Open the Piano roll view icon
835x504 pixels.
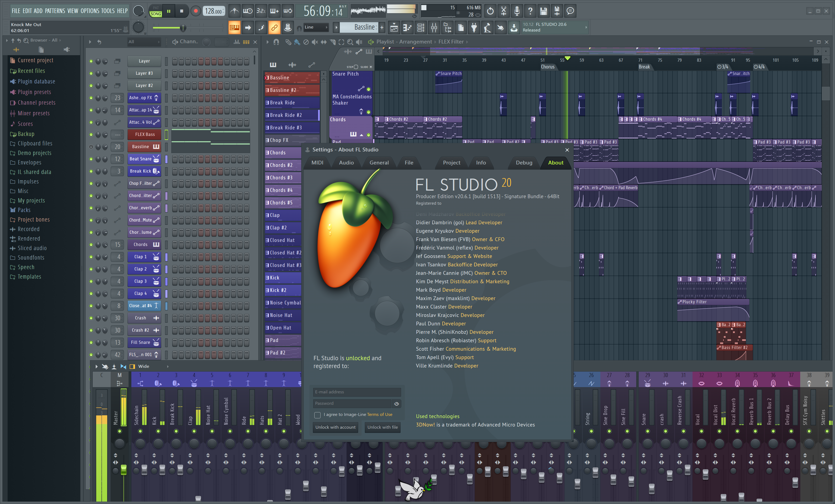pyautogui.click(x=407, y=27)
